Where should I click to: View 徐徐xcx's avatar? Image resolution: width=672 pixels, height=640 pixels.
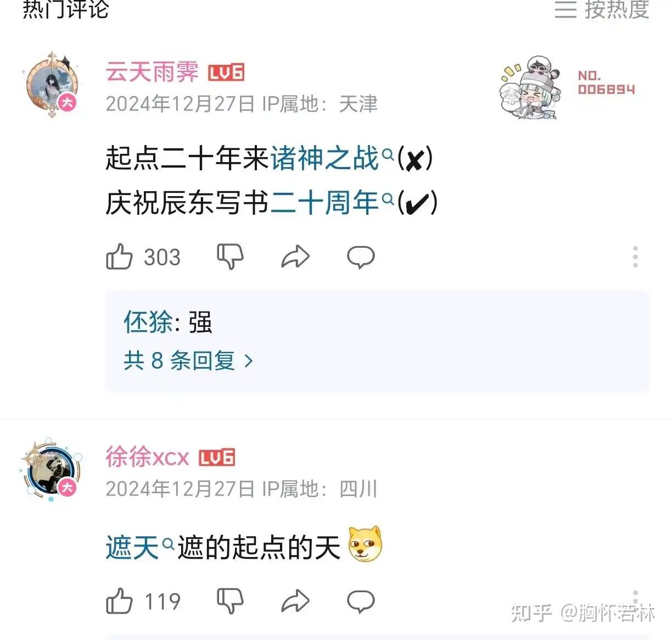(51, 470)
